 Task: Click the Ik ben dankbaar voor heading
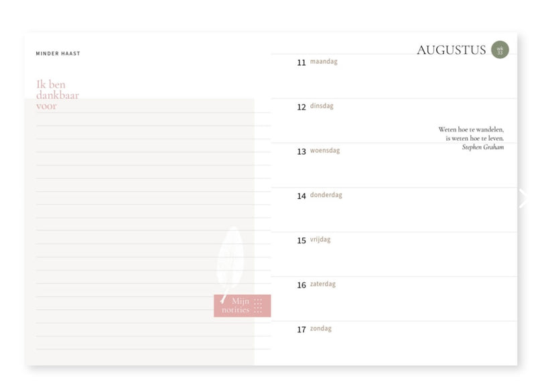click(57, 95)
